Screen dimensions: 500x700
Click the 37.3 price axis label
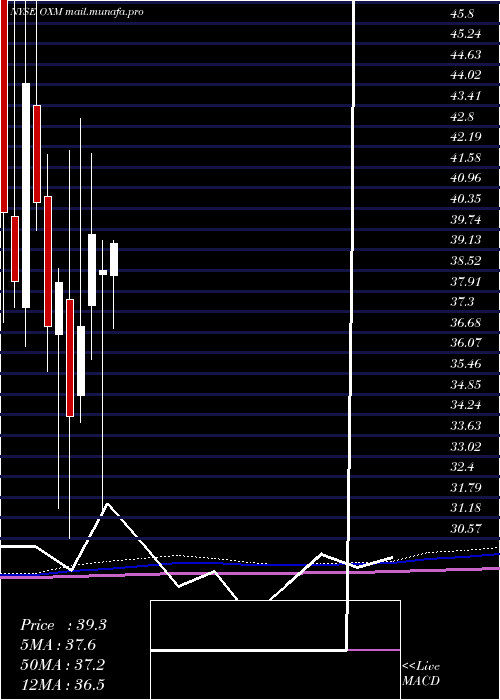point(463,302)
